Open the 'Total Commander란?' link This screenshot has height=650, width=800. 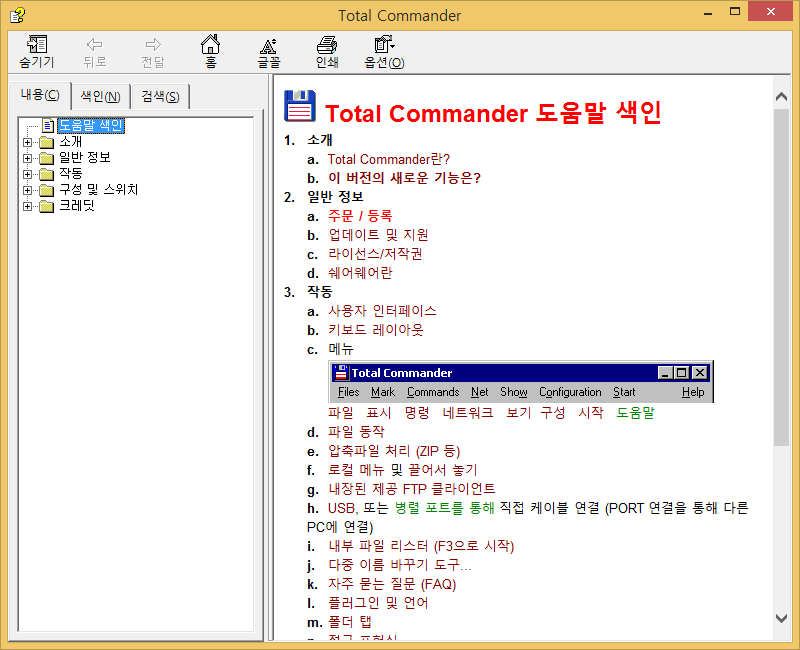pyautogui.click(x=389, y=159)
